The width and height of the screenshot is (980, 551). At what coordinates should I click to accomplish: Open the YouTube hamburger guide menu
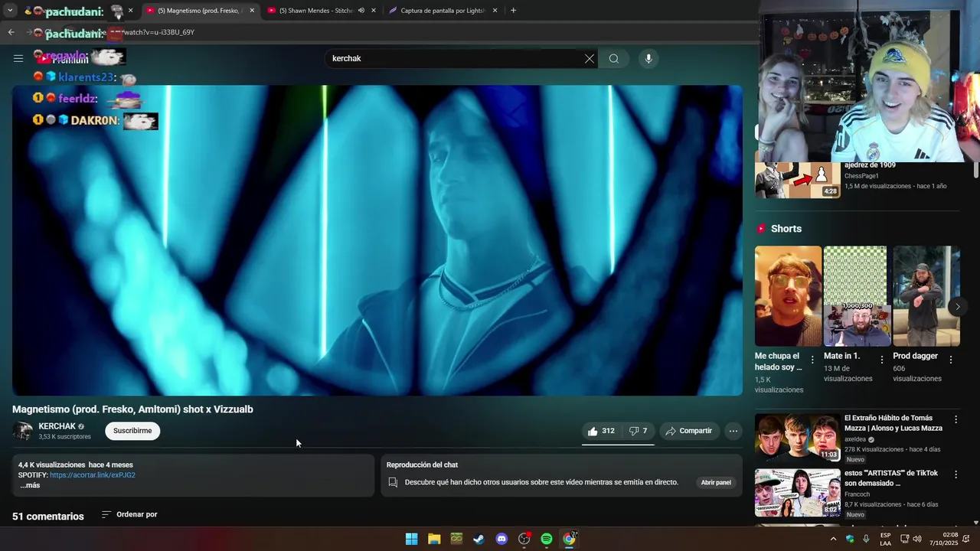(18, 58)
